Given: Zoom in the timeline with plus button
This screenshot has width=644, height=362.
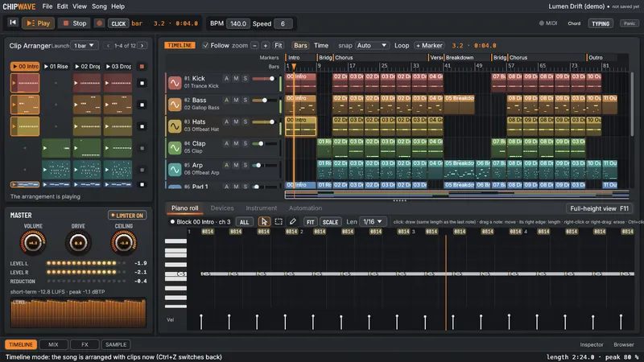Looking at the screenshot, I should [266, 46].
